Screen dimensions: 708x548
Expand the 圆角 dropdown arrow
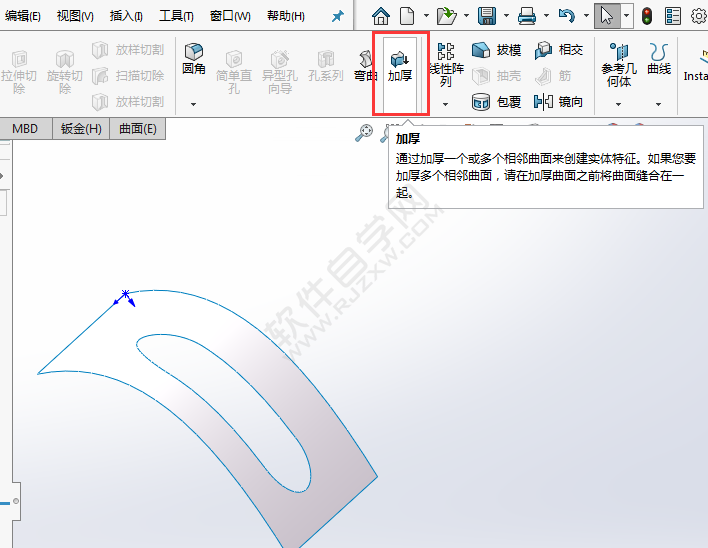pyautogui.click(x=193, y=104)
